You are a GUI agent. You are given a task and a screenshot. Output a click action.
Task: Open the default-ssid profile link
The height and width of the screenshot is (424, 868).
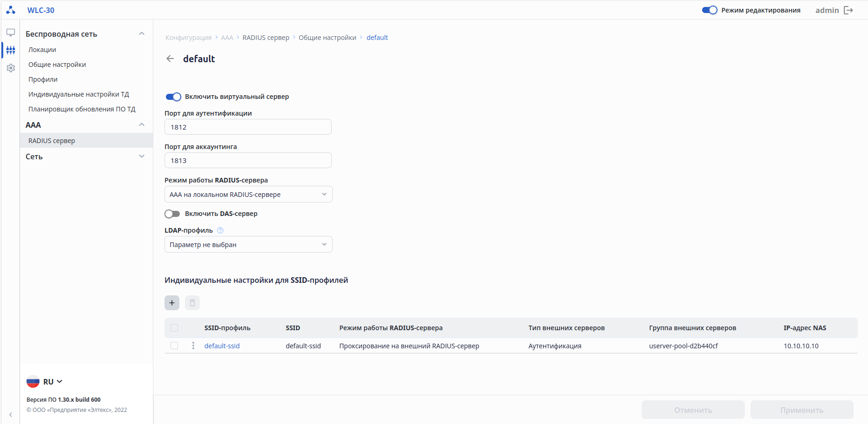[222, 346]
